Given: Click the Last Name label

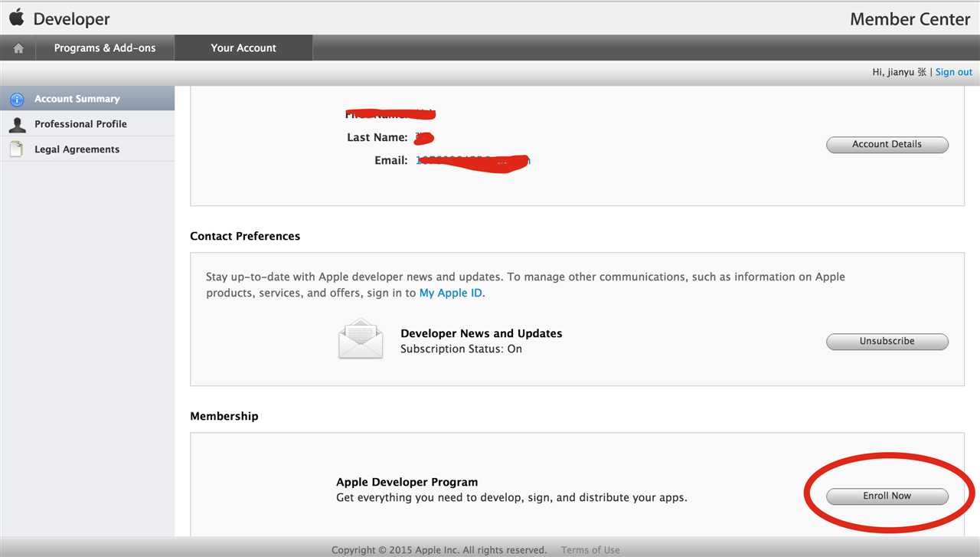Looking at the screenshot, I should [377, 137].
